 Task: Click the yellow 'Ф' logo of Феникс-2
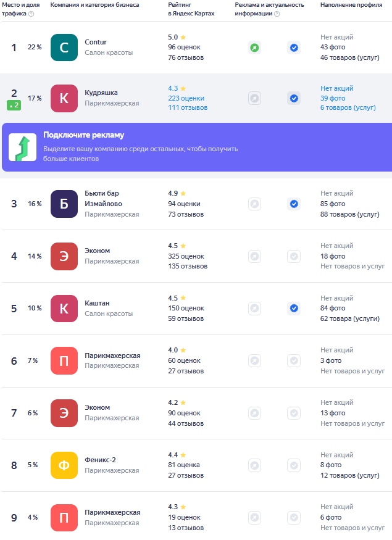point(64,465)
